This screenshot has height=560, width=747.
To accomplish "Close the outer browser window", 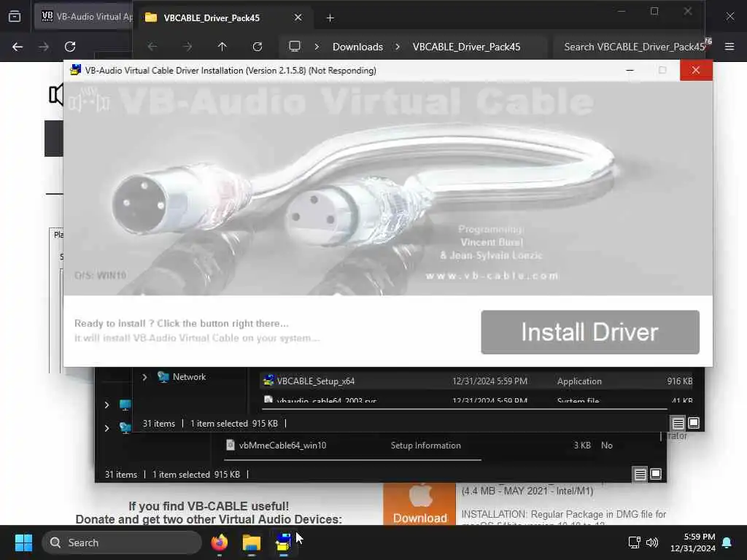I will pyautogui.click(x=729, y=17).
